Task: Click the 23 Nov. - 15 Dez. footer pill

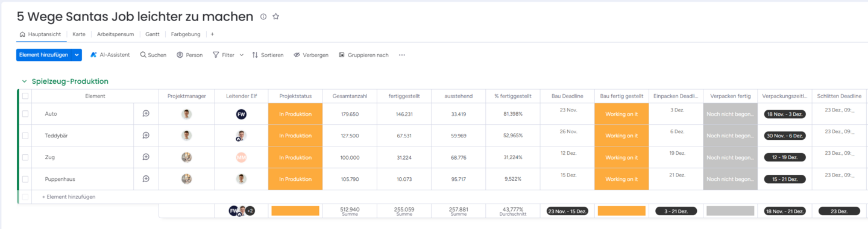Action: point(567,211)
